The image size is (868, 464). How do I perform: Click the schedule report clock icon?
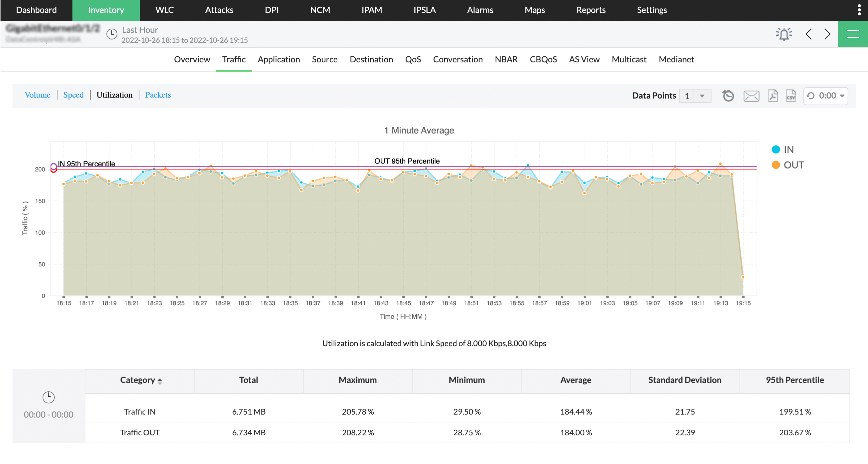728,96
